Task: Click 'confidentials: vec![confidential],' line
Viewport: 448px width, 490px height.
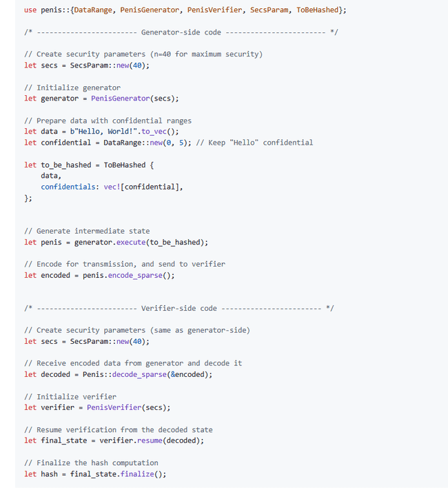Action: 112,187
